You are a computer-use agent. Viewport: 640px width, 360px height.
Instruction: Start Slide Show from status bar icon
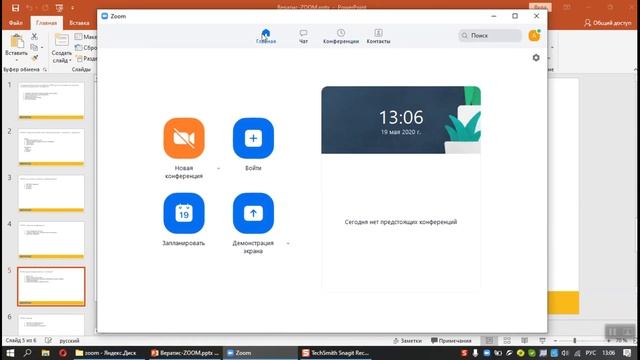[542, 340]
